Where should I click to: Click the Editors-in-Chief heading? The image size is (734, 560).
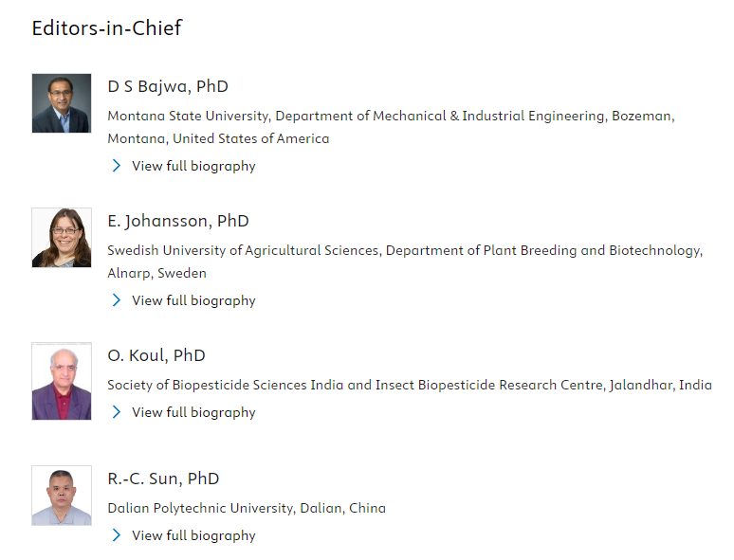tap(107, 28)
